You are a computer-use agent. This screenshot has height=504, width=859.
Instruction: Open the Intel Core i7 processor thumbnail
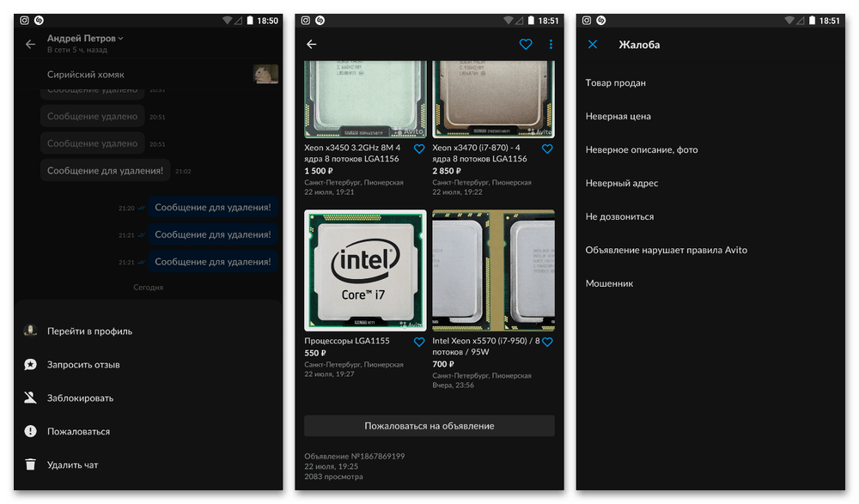365,270
